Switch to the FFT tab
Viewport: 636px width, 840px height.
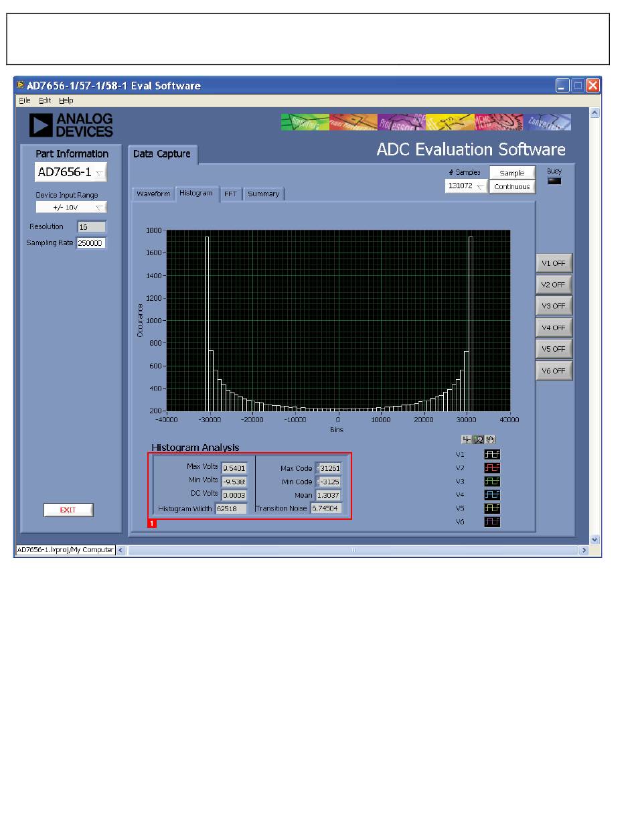pyautogui.click(x=230, y=194)
